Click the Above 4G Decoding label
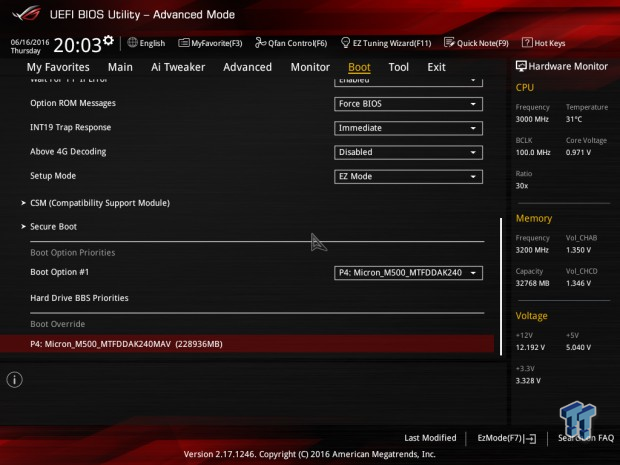 (68, 151)
